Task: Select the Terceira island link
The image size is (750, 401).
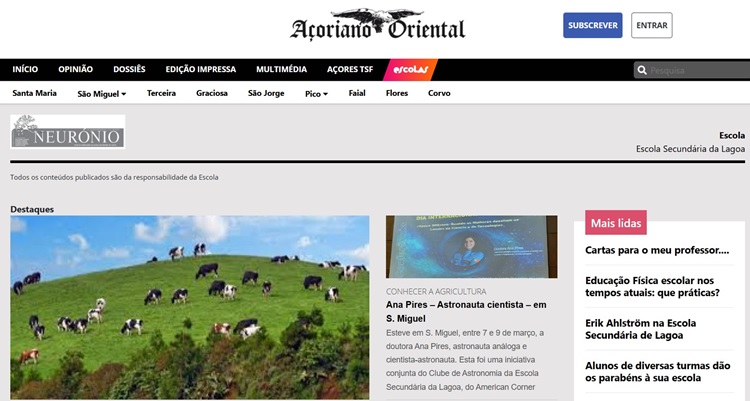Action: click(x=161, y=93)
